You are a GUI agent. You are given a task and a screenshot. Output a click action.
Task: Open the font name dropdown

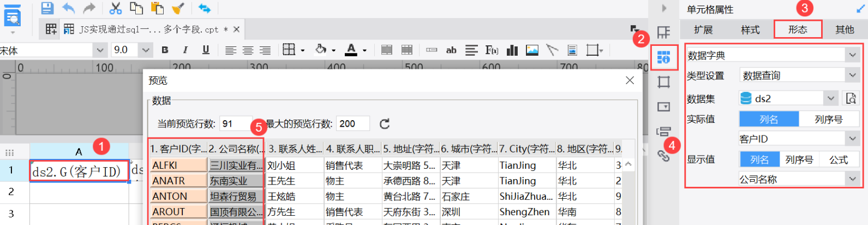(x=100, y=50)
